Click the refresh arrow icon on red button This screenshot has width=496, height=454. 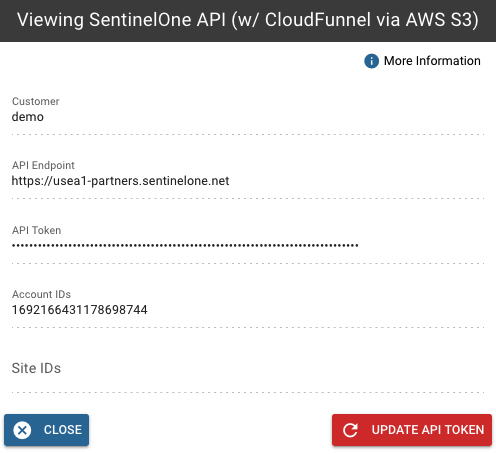pos(350,430)
